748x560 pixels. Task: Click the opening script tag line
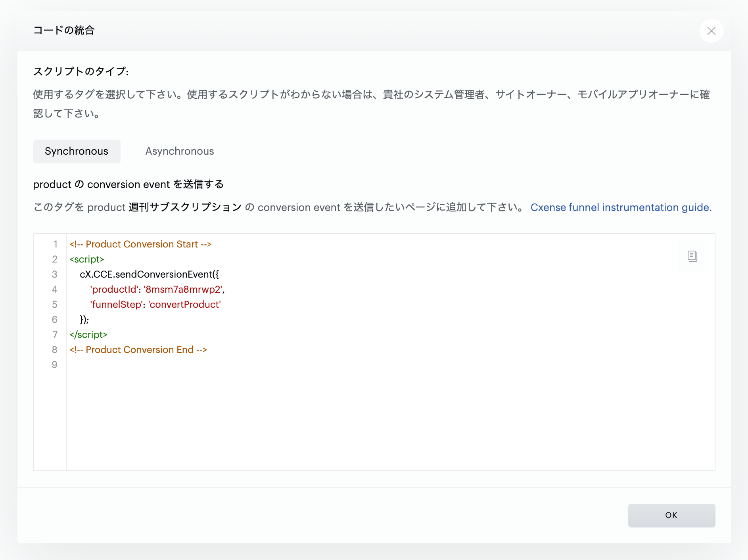(87, 259)
